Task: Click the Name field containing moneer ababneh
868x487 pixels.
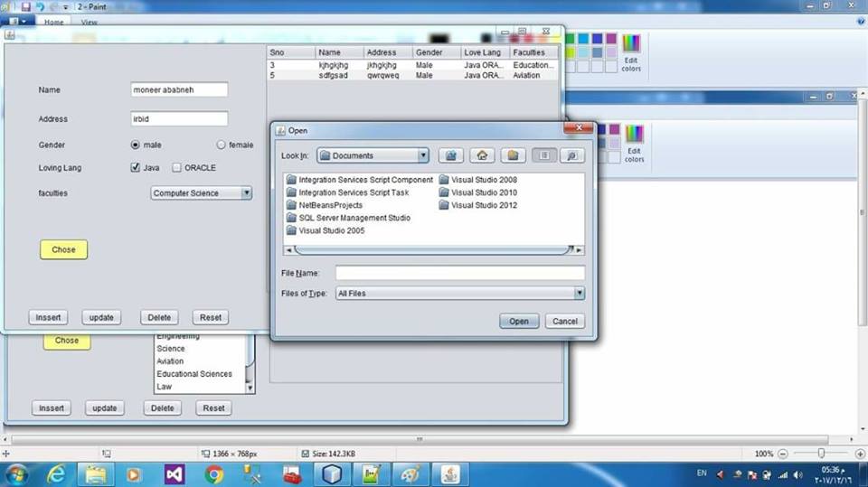Action: point(179,89)
